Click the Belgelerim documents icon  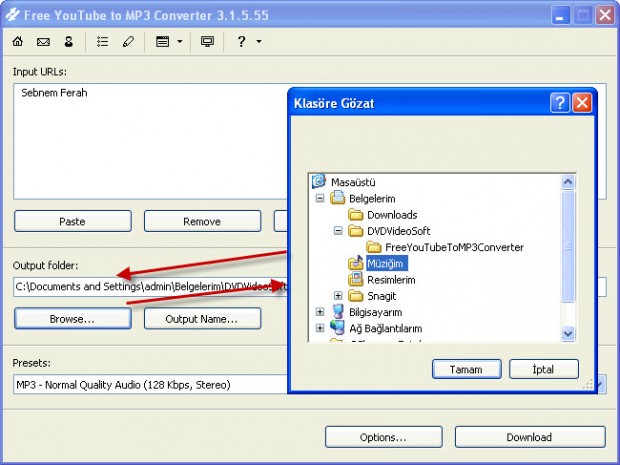coord(338,197)
